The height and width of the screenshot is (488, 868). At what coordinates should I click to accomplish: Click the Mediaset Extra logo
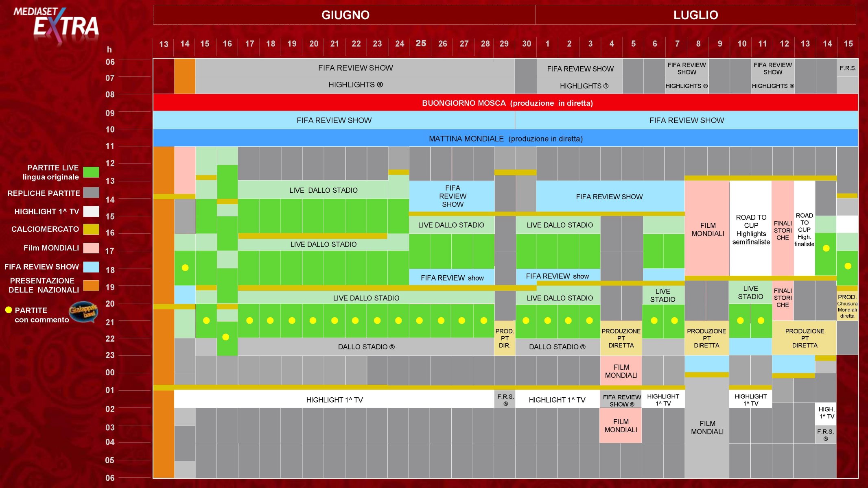coord(56,24)
